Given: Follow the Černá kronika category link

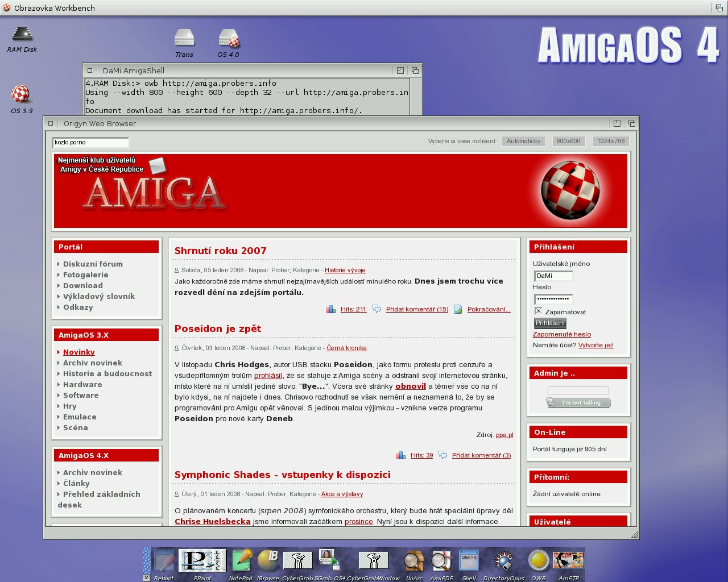Looking at the screenshot, I should (346, 348).
